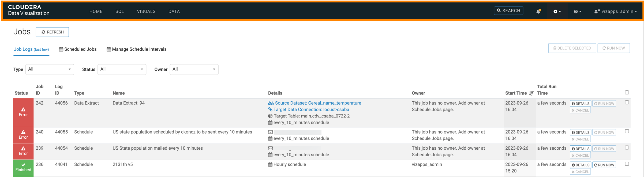Click the SEARCH field in the top bar

tap(508, 11)
